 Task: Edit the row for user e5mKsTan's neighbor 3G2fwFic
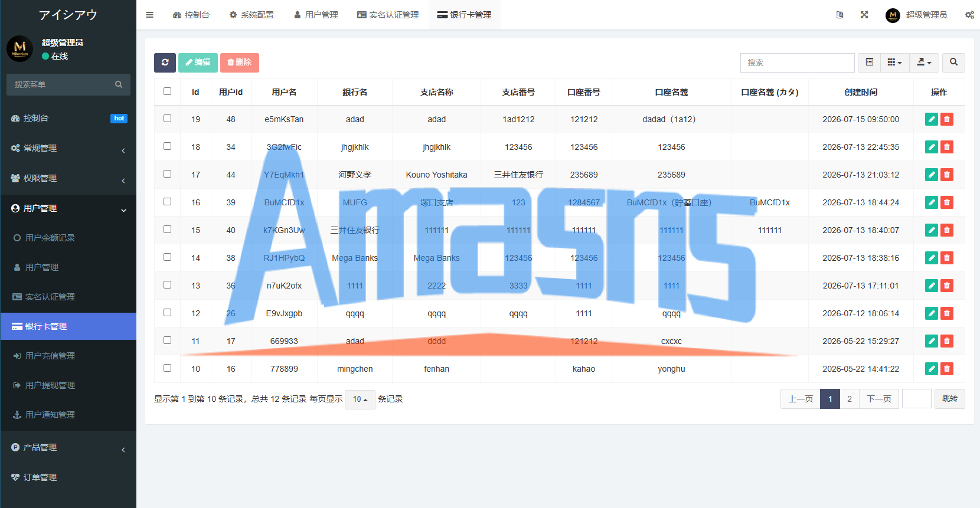point(932,147)
